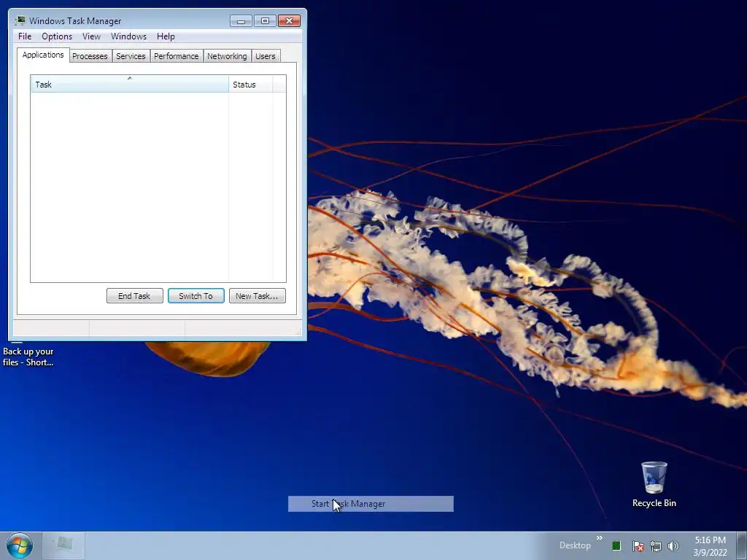Screen dimensions: 747x560
Task: Click the Switch To button
Action: [x=196, y=296]
